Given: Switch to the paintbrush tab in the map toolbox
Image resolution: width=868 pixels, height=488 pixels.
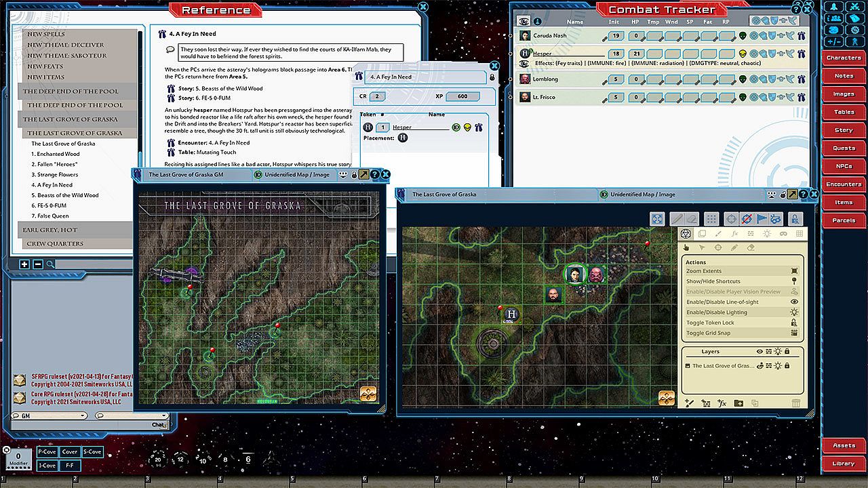Looking at the screenshot, I should (718, 234).
